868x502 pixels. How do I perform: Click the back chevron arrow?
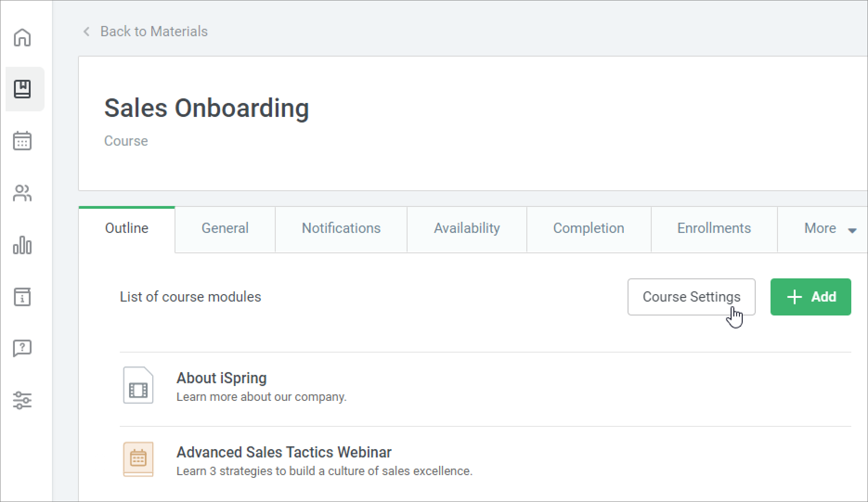(86, 32)
